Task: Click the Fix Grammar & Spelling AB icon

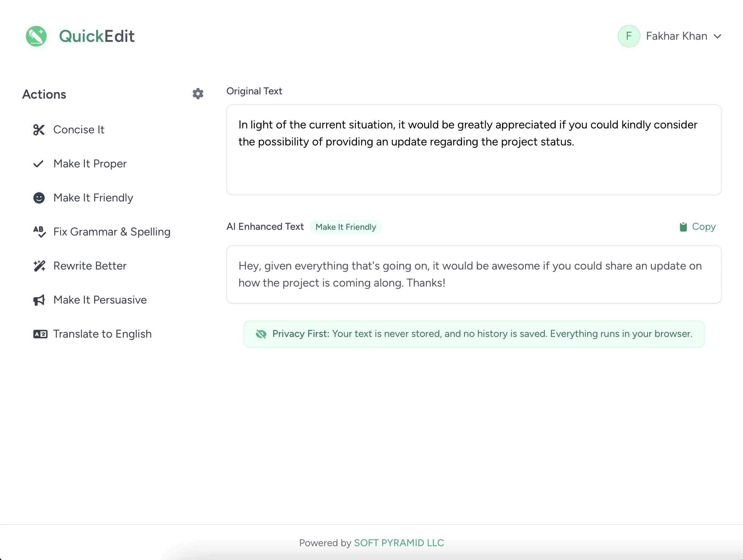Action: point(39,232)
